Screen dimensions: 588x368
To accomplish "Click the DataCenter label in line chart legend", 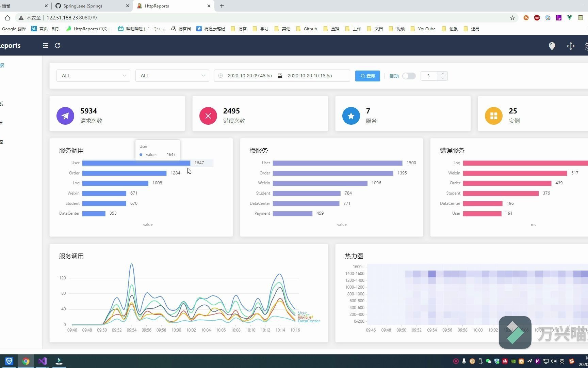I will [309, 321].
